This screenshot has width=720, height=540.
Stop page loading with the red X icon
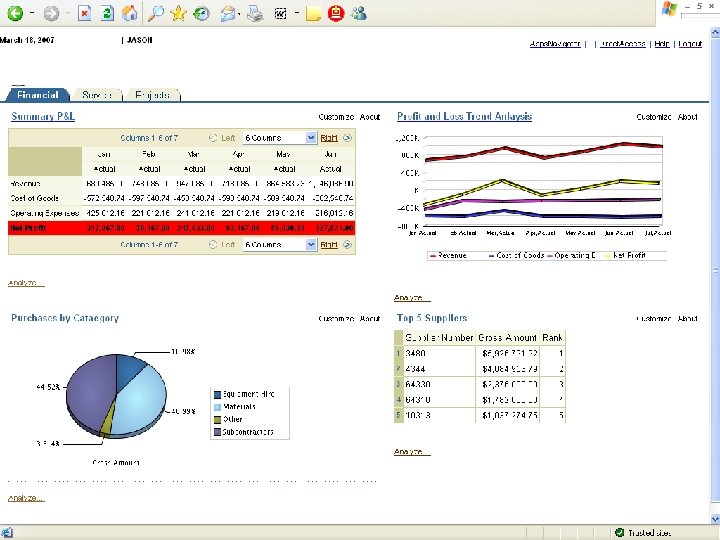tap(84, 13)
